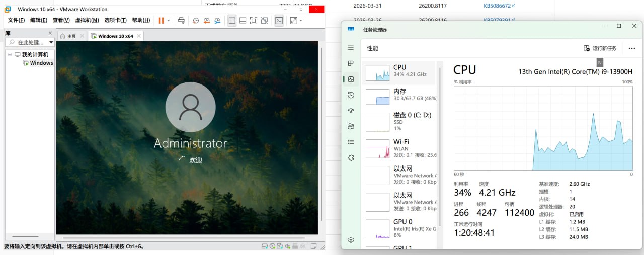Close the 主页 tab
Image resolution: width=644 pixels, height=255 pixels.
81,36
